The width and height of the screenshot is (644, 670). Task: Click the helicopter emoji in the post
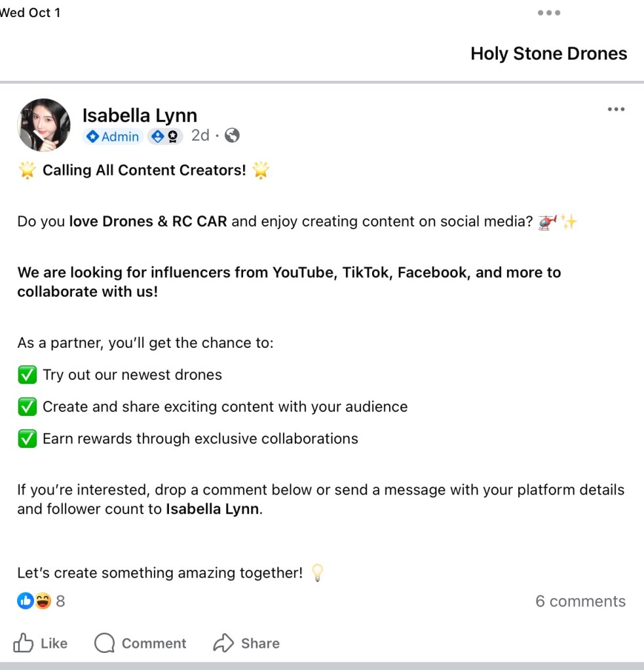(x=547, y=222)
